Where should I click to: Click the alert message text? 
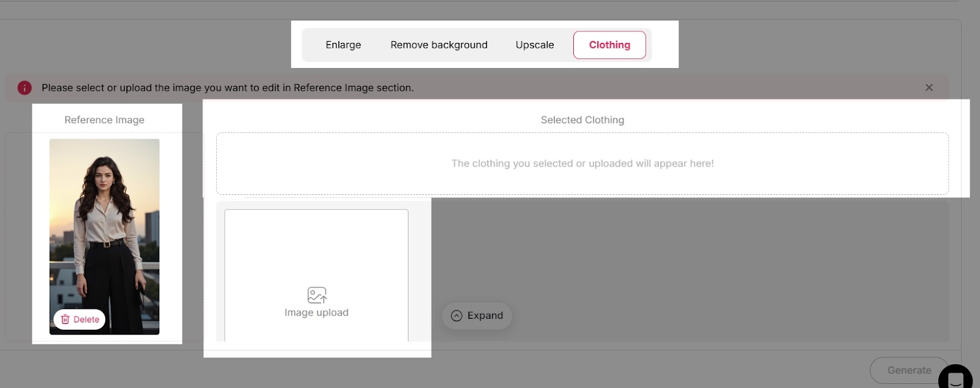point(228,88)
